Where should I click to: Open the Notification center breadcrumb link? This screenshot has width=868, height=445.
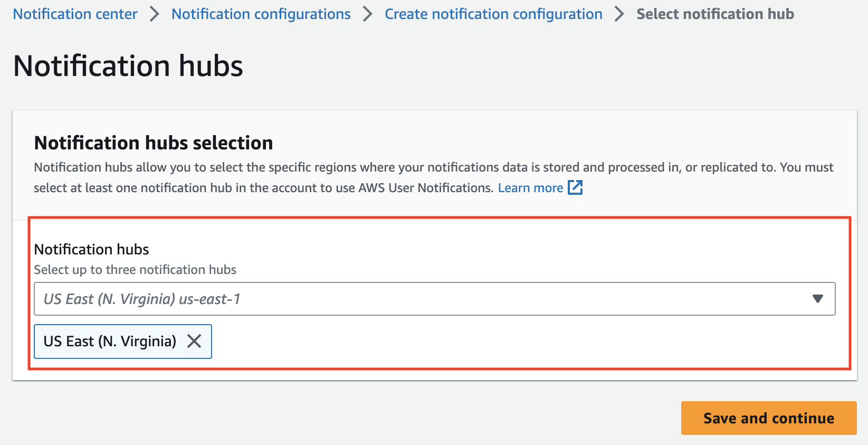click(x=75, y=14)
